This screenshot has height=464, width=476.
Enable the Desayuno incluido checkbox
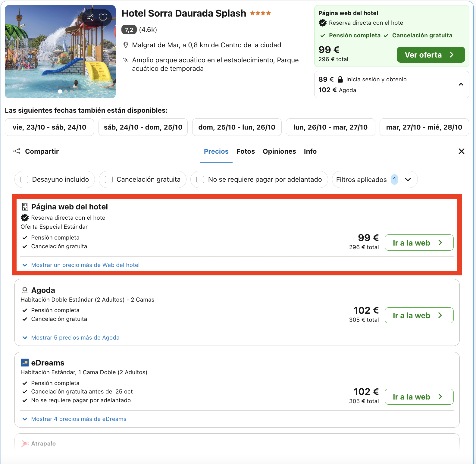pyautogui.click(x=24, y=180)
